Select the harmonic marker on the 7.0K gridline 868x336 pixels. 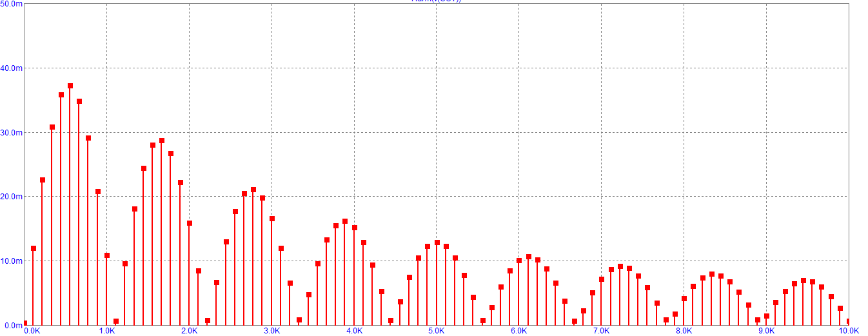[x=602, y=279]
